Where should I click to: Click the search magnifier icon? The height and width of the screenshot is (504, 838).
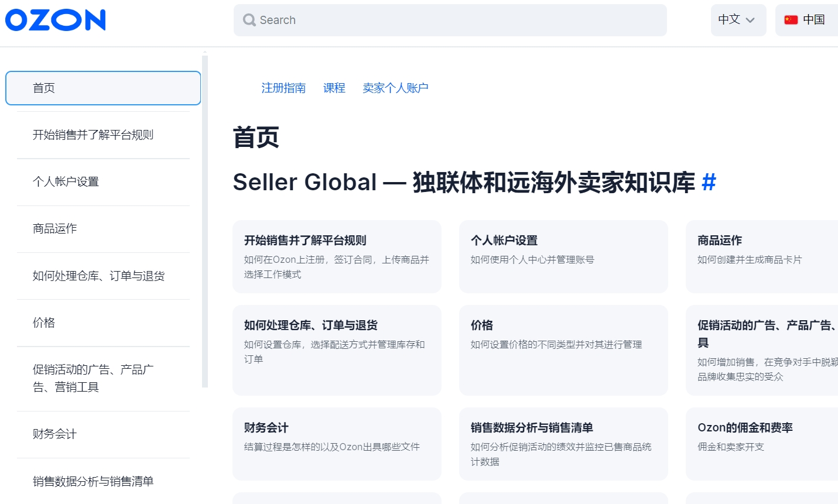pos(249,20)
